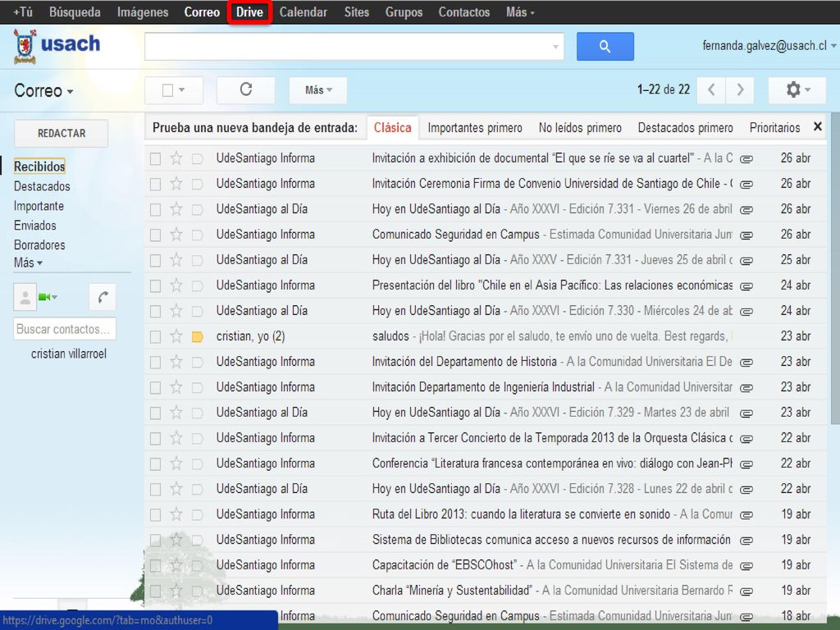840x630 pixels.
Task: Check the Sistema de Bibliotecas comunica email
Action: point(155,541)
